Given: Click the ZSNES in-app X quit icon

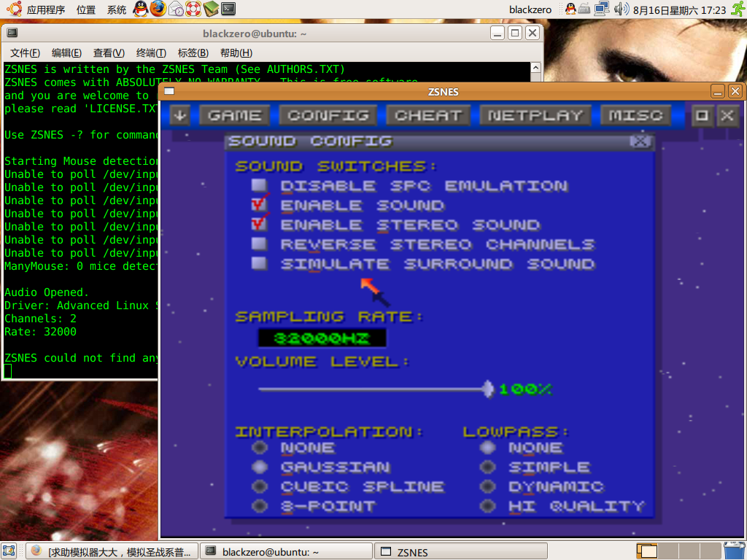Looking at the screenshot, I should point(727,116).
